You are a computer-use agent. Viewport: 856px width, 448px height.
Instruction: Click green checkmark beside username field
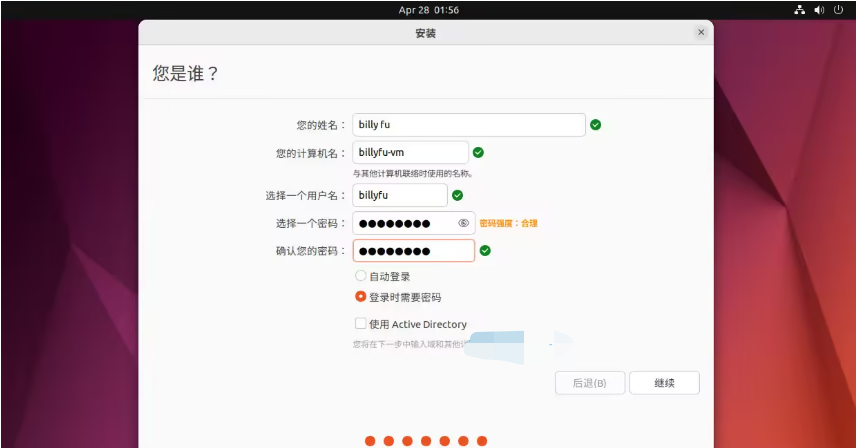457,196
